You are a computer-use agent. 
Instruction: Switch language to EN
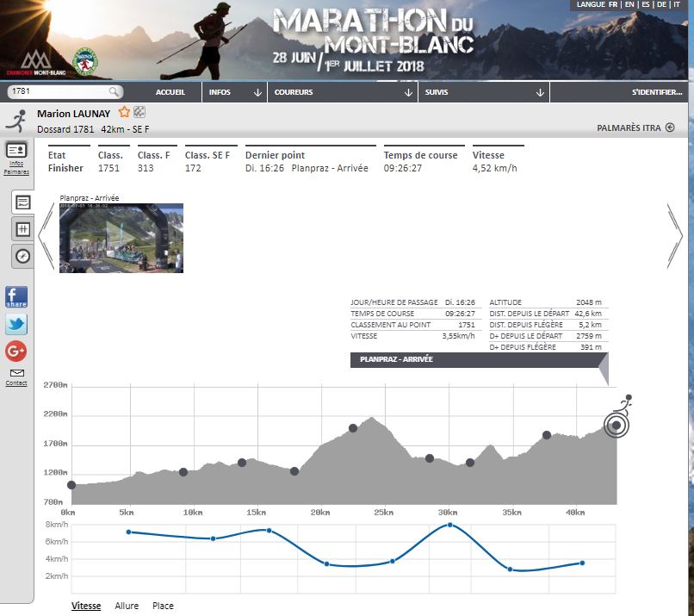[630, 4]
